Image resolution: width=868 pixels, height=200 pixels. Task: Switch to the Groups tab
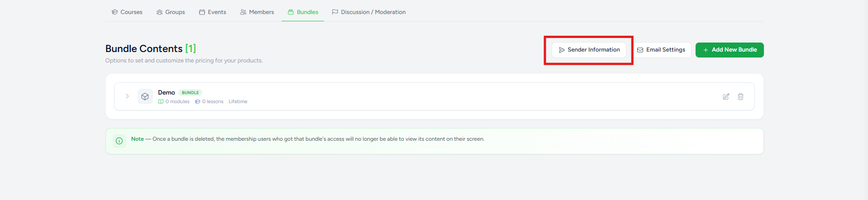(x=171, y=12)
